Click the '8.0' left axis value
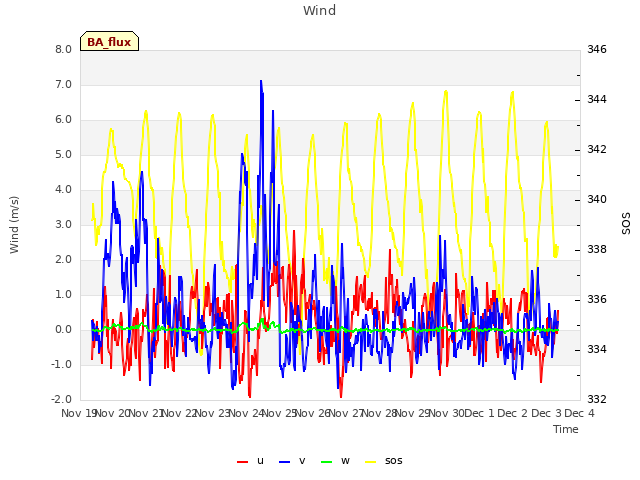The image size is (640, 480). pos(64,50)
